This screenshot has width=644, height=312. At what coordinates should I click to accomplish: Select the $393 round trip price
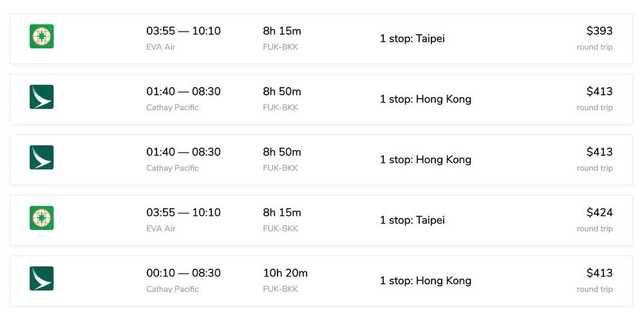coord(599,31)
